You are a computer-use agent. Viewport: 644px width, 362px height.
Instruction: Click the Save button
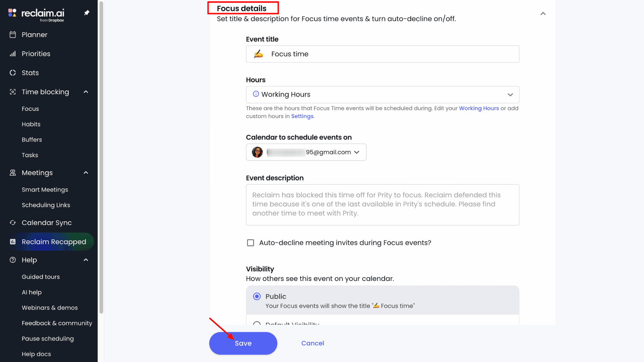tap(243, 343)
